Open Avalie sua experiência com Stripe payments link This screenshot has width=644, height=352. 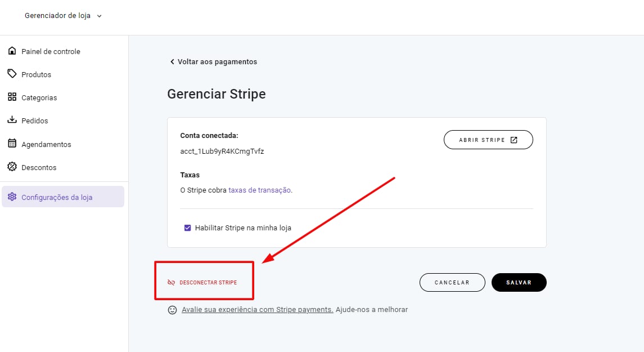pos(257,310)
